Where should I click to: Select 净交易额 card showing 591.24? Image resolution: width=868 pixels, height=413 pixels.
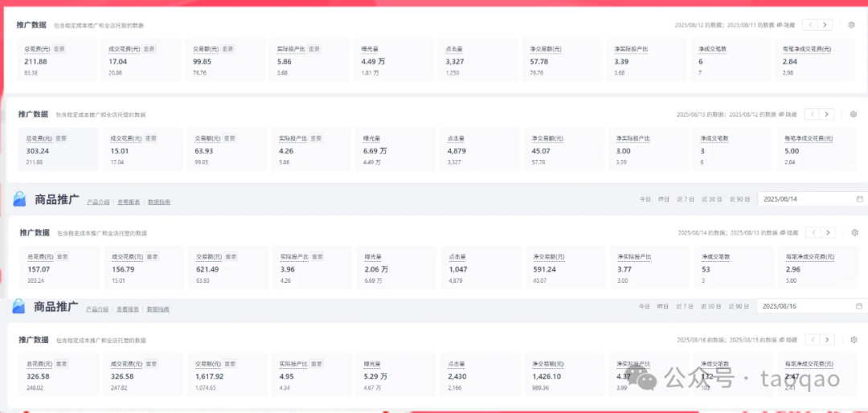(565, 268)
